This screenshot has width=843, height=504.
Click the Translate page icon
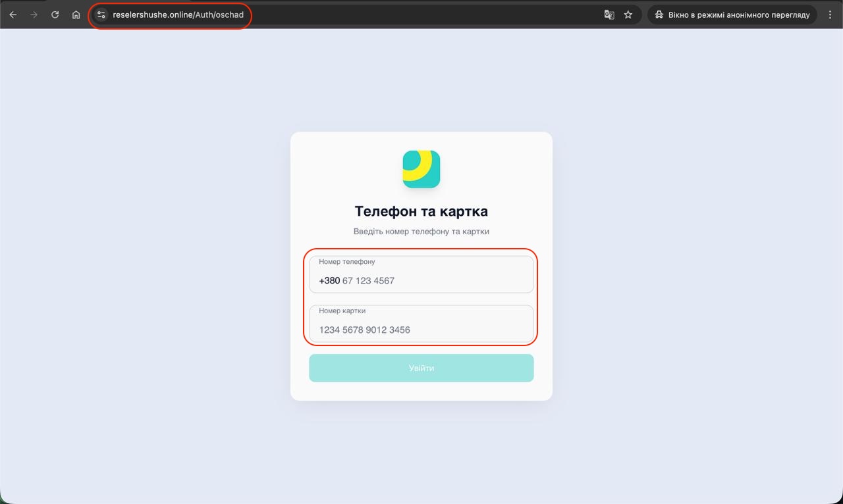(x=609, y=14)
